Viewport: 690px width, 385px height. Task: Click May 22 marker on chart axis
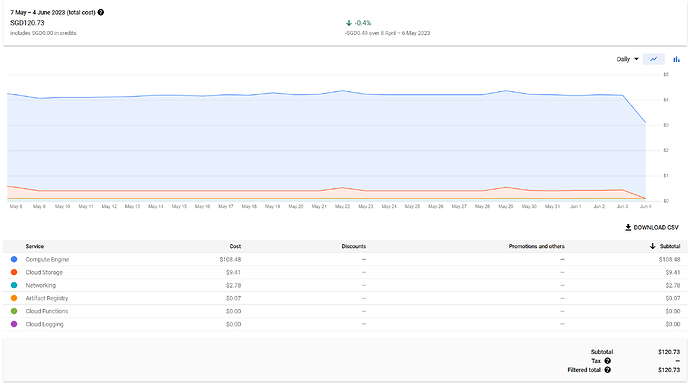[342, 206]
